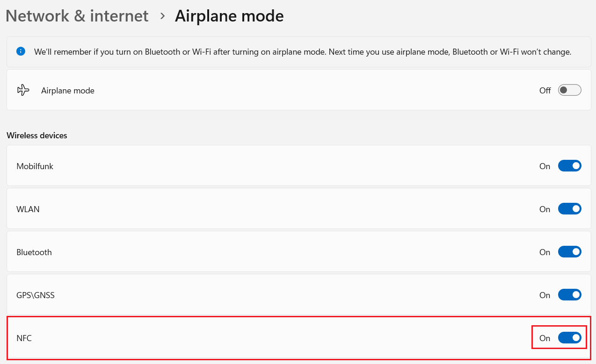Select the Airplane mode row label

(68, 91)
